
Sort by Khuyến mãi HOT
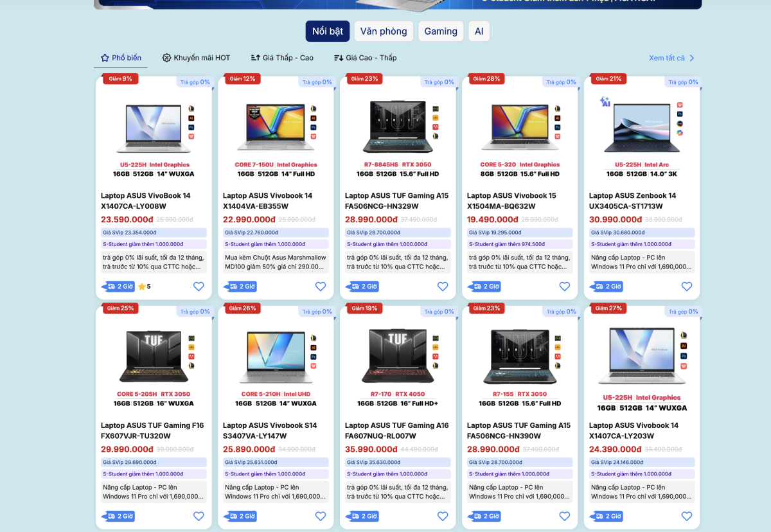point(196,58)
